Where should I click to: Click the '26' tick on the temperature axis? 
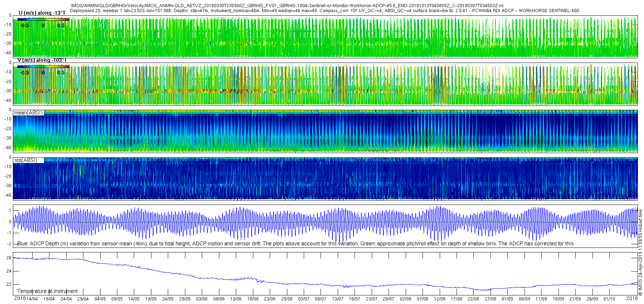[9, 258]
